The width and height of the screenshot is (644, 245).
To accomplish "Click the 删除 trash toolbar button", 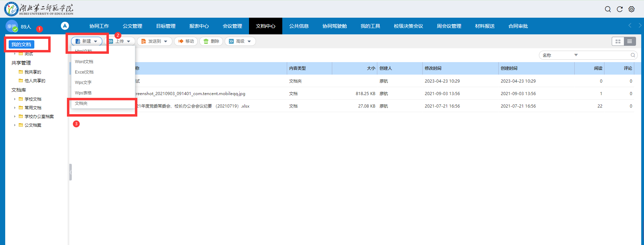I will pyautogui.click(x=211, y=41).
